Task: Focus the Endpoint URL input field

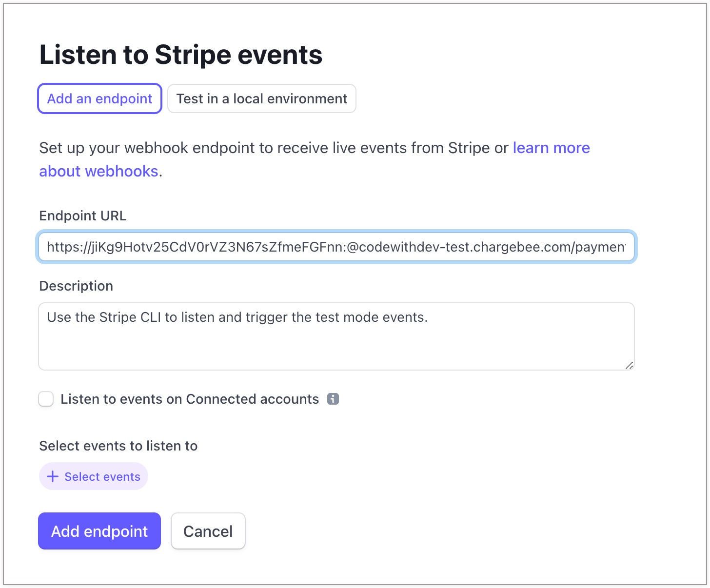Action: click(x=336, y=247)
